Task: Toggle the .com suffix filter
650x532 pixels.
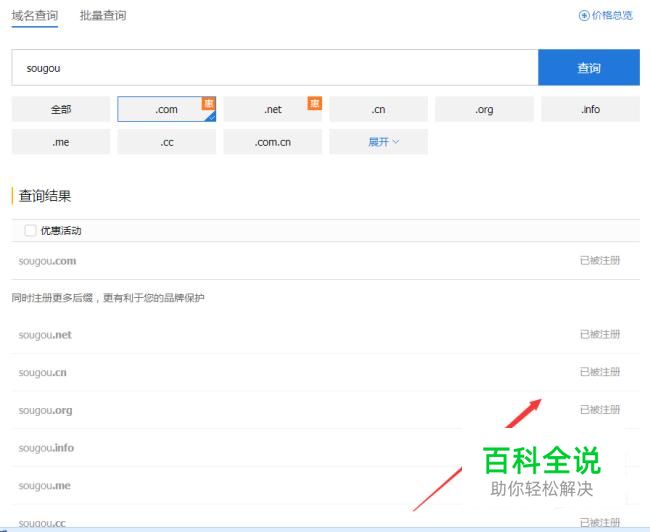Action: tap(167, 109)
